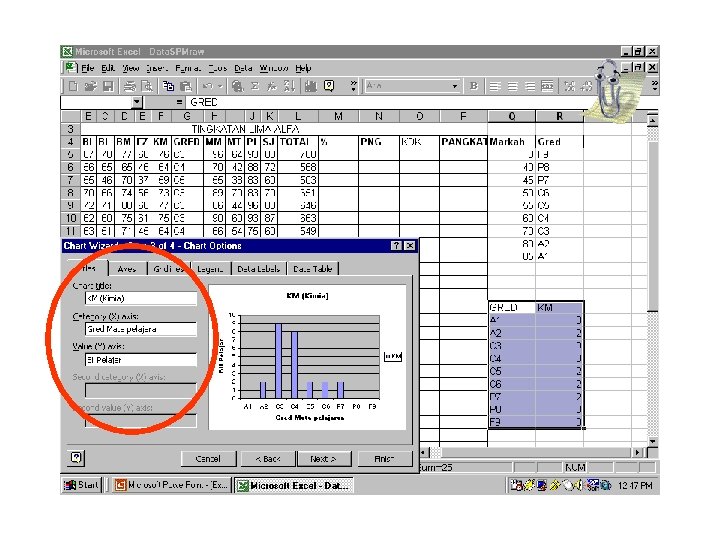
Task: Click Next to continue the Chart Wizard
Action: click(x=324, y=458)
